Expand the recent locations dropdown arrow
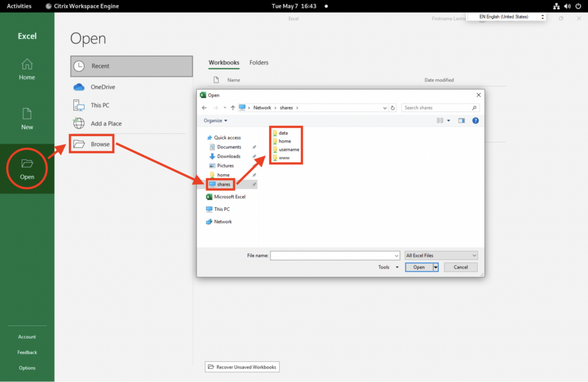 coord(225,107)
